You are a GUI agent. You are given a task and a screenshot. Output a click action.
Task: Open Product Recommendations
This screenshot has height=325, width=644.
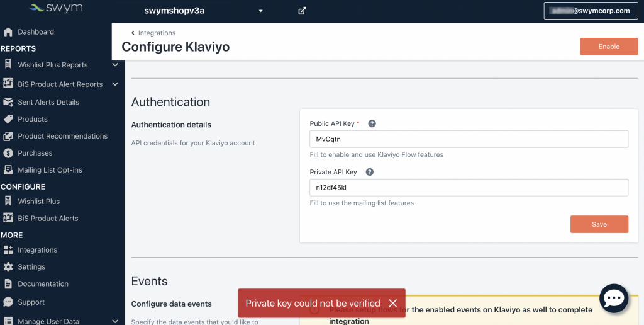coord(62,136)
